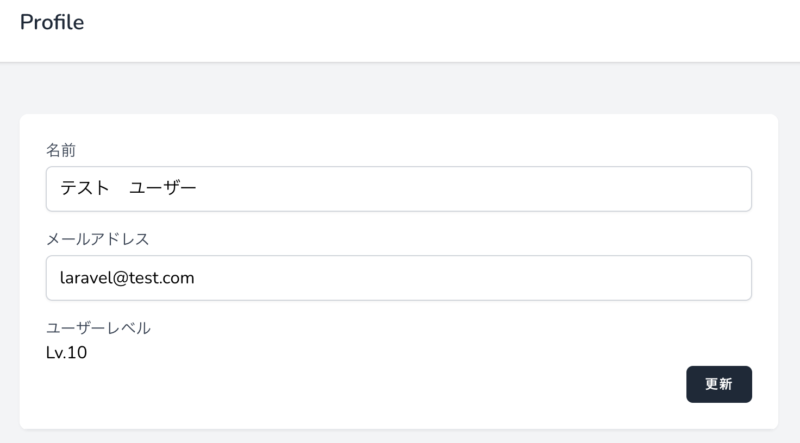Focus the 名前 name input field
Viewport: 800px width, 443px height.
tap(398, 189)
